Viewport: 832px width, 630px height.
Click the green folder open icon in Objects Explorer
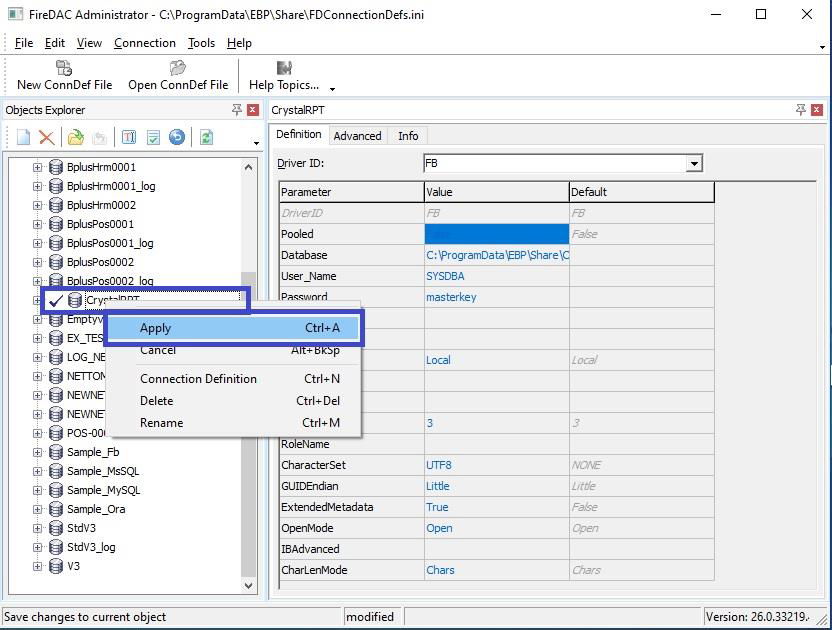pos(75,138)
